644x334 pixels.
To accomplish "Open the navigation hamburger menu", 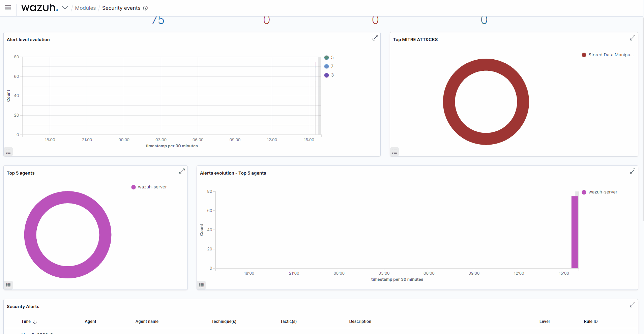I will point(8,8).
